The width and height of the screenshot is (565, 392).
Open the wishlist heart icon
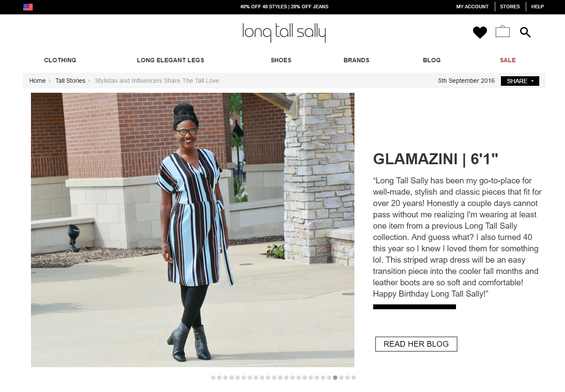[x=480, y=33]
